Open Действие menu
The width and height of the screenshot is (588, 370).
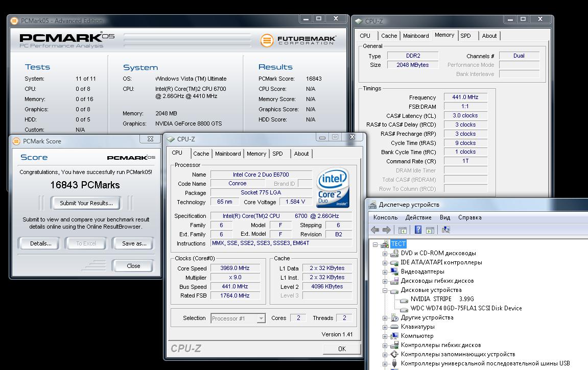pyautogui.click(x=418, y=217)
